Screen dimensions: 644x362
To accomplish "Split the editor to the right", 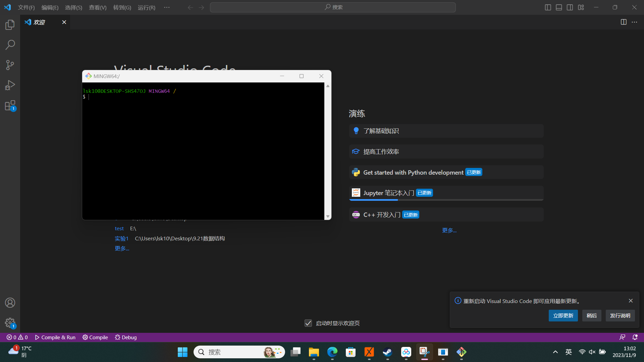I will [x=624, y=22].
